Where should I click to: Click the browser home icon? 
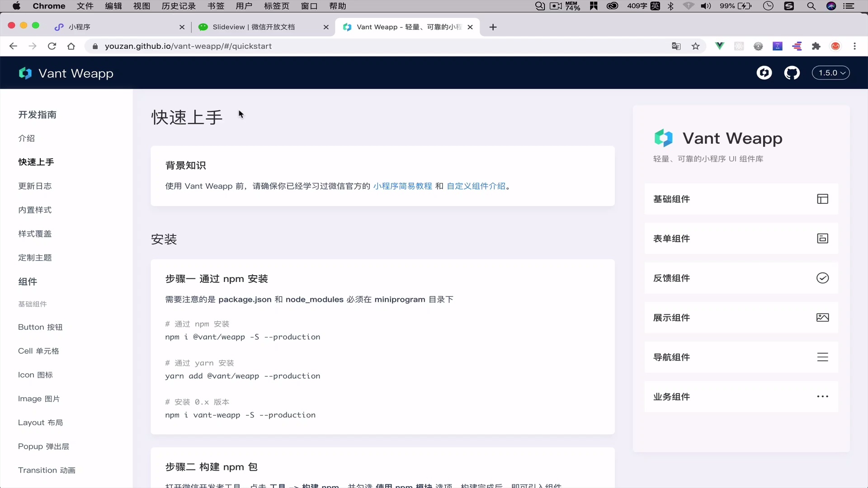pos(71,46)
